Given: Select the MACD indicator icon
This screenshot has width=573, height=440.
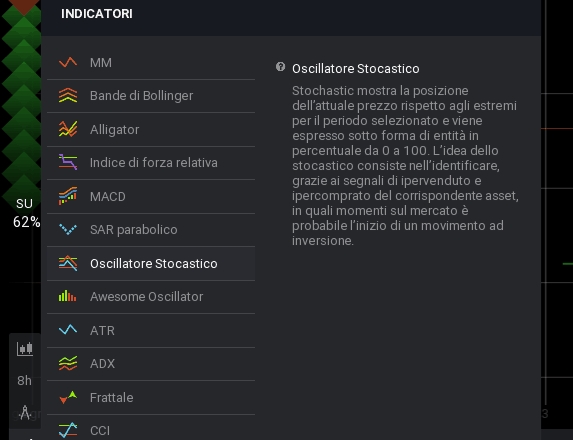Looking at the screenshot, I should click(x=68, y=196).
